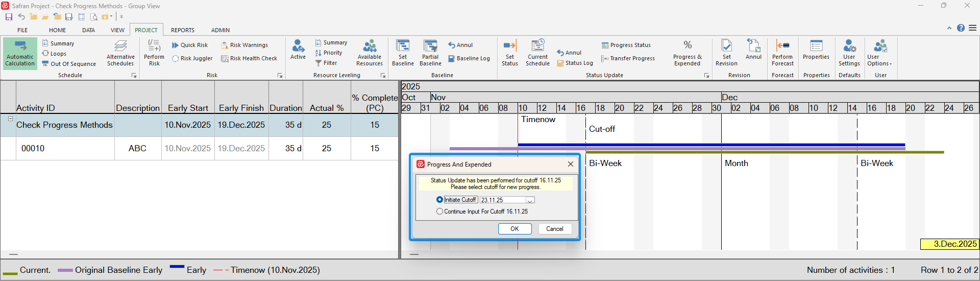Select the Initiate Cutoff radio button

point(439,200)
